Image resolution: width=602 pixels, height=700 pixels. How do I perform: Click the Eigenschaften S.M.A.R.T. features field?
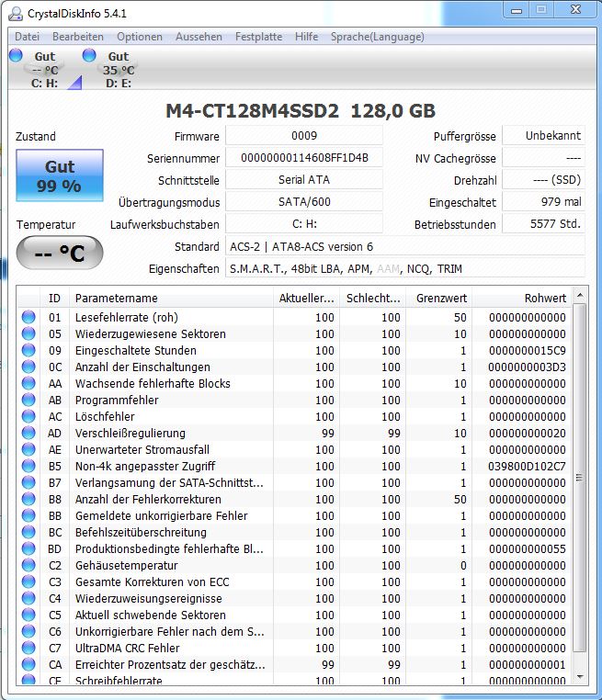(x=405, y=269)
